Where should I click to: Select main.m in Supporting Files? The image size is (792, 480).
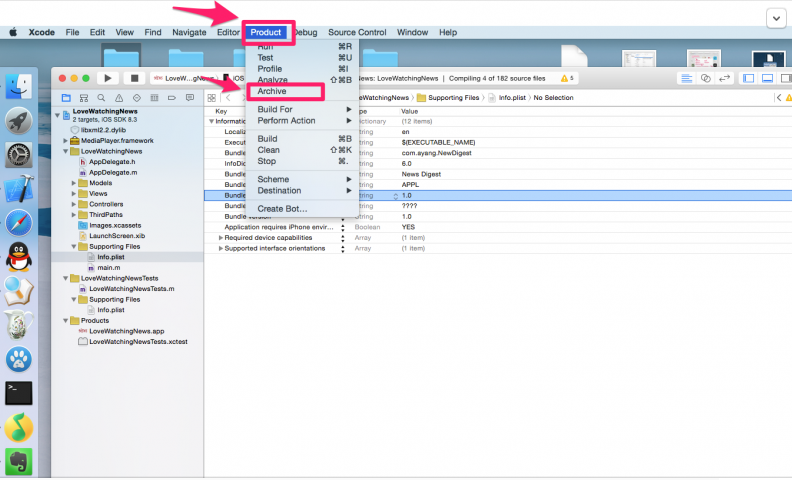pos(109,267)
